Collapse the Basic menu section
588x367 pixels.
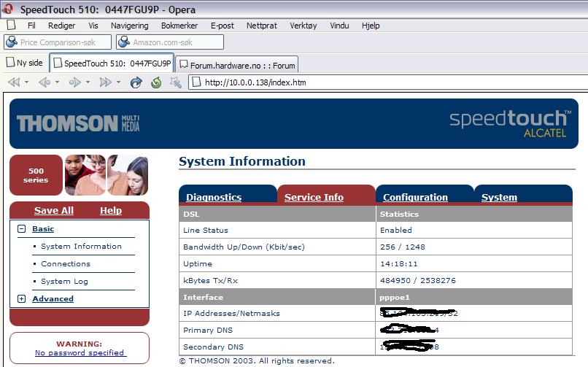pos(21,228)
